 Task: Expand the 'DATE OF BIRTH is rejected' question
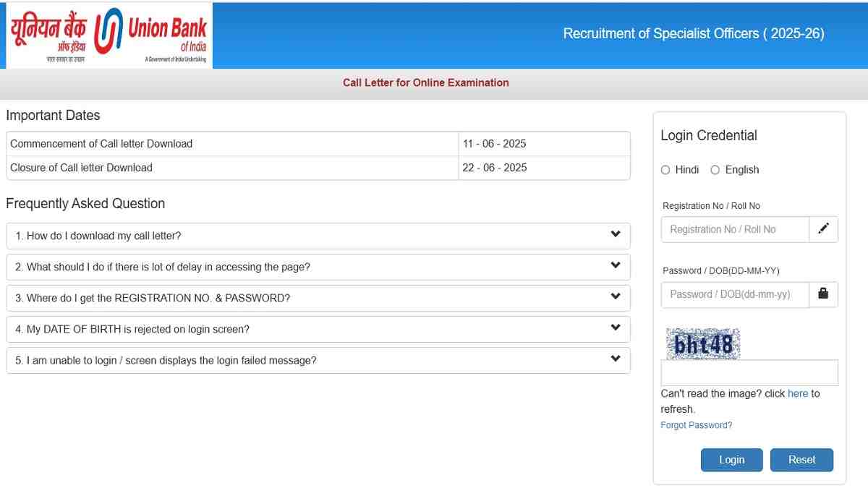[318, 329]
